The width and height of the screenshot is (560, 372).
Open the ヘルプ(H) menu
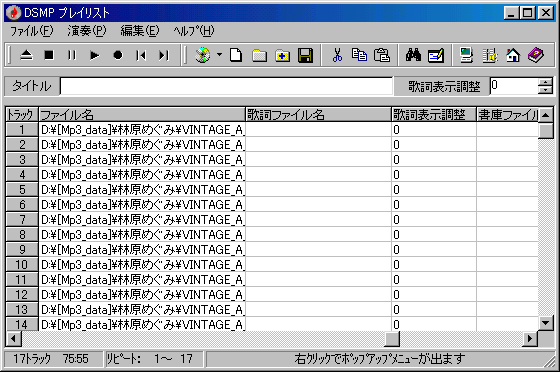[x=194, y=31]
